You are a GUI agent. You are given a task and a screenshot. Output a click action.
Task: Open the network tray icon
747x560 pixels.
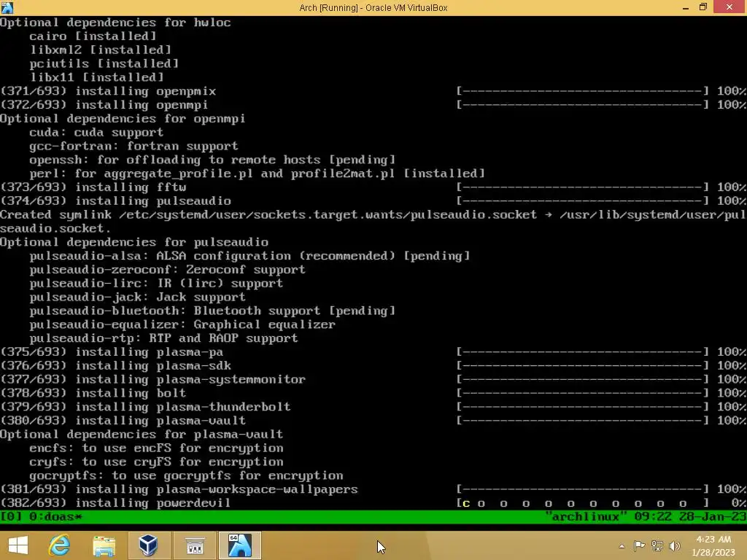(x=657, y=546)
